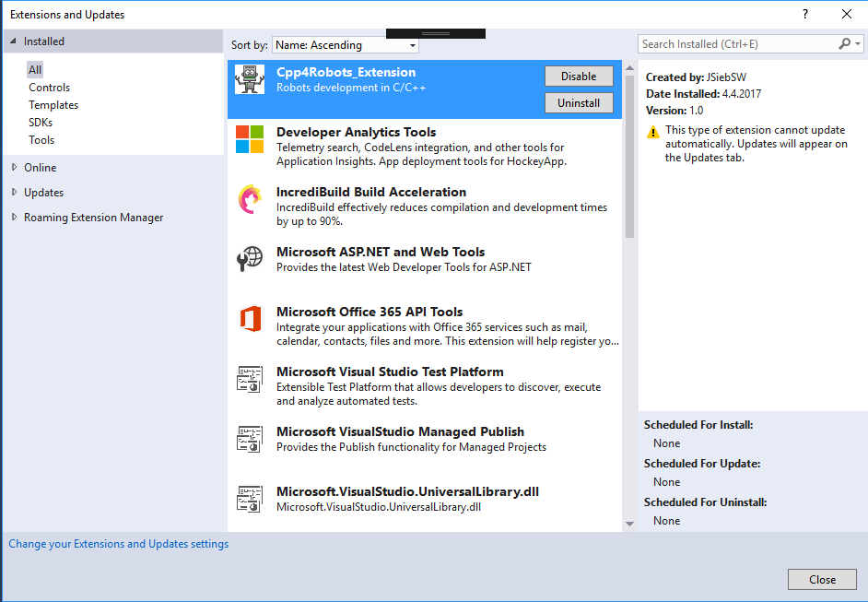The width and height of the screenshot is (868, 602).
Task: Select the Developer Analytics Tools title
Action: 356,133
